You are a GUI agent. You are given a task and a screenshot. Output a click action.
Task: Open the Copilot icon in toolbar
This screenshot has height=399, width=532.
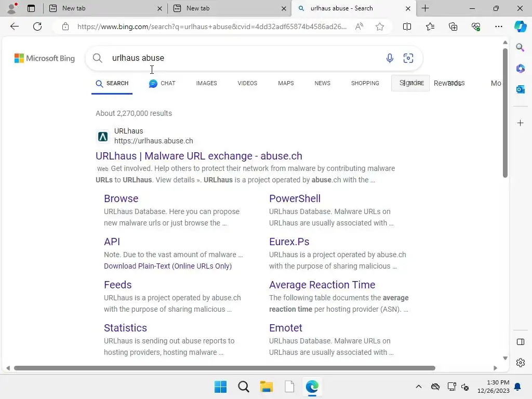520,26
